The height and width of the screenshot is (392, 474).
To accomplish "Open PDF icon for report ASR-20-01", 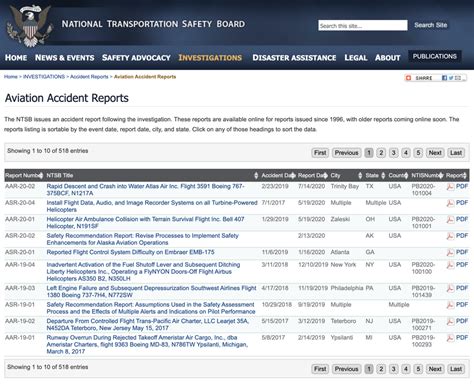I will pyautogui.click(x=450, y=252).
